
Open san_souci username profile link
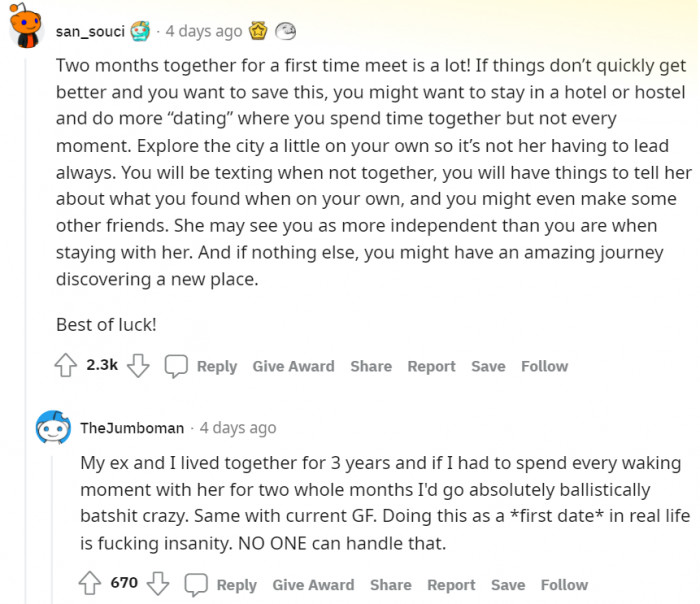(90, 31)
